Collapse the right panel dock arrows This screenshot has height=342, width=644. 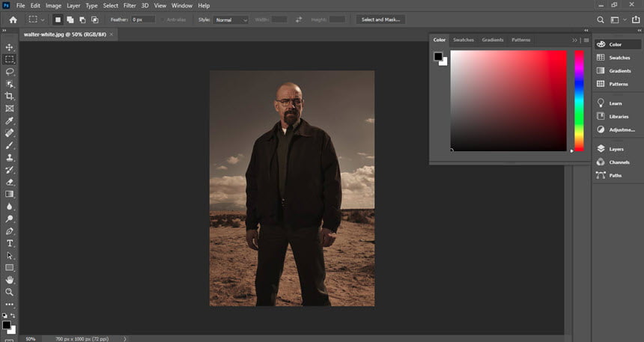639,31
